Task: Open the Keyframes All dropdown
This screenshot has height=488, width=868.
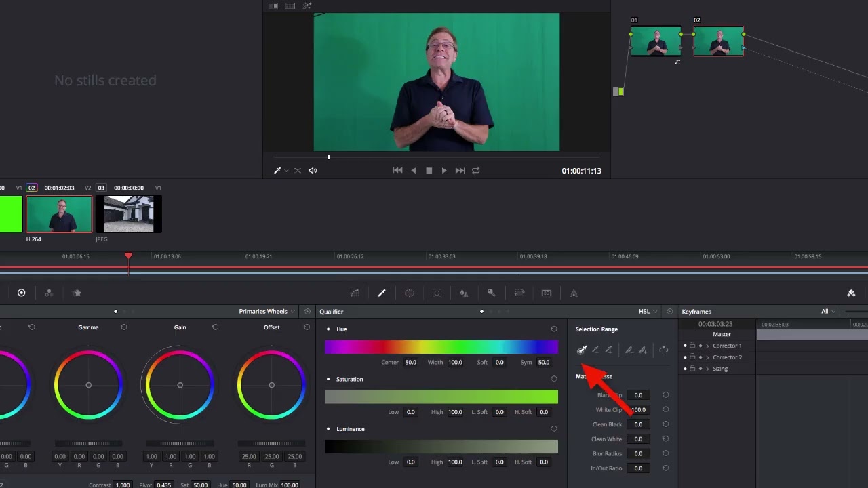Action: click(x=828, y=312)
